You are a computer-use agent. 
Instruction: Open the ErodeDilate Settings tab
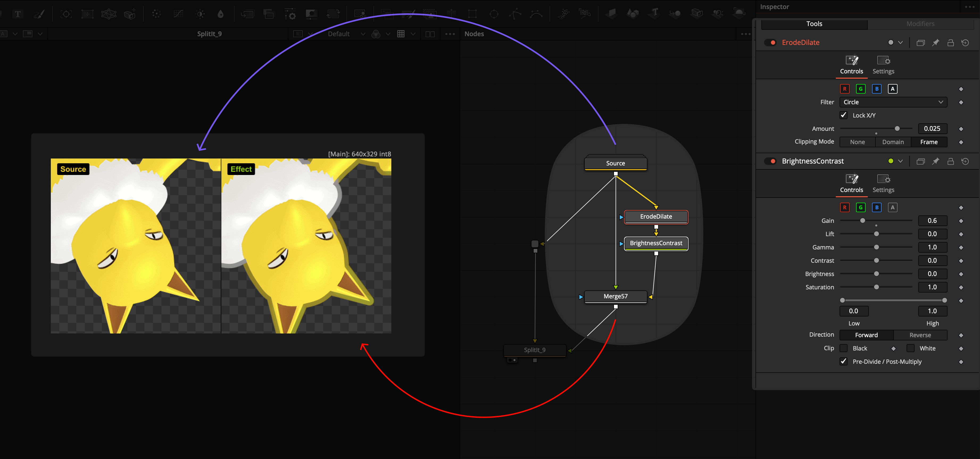[x=883, y=65]
